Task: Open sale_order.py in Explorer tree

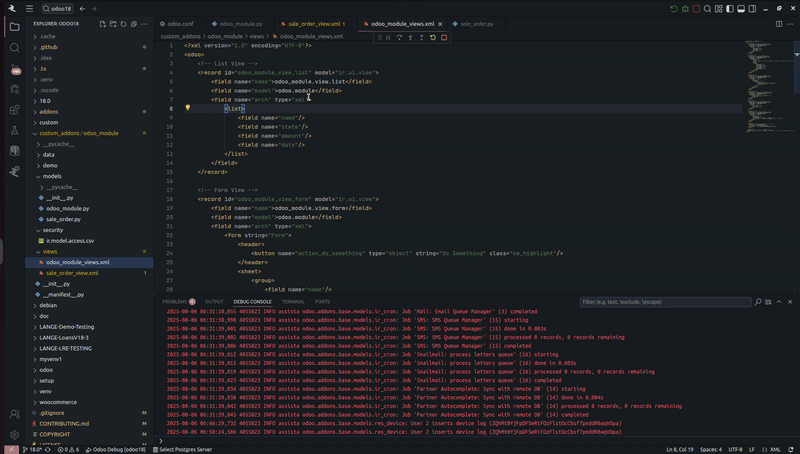Action: tap(63, 219)
